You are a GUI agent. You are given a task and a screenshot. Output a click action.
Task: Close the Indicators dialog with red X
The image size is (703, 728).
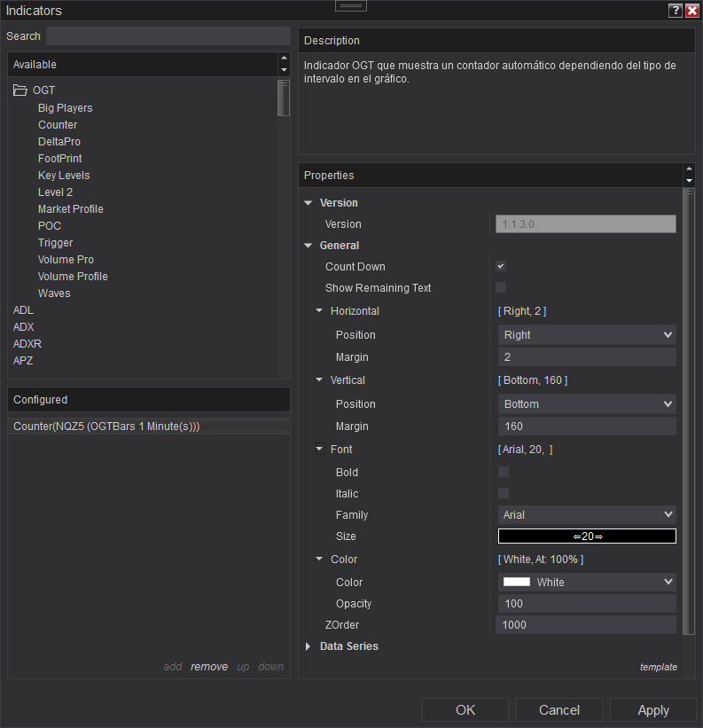pyautogui.click(x=691, y=11)
